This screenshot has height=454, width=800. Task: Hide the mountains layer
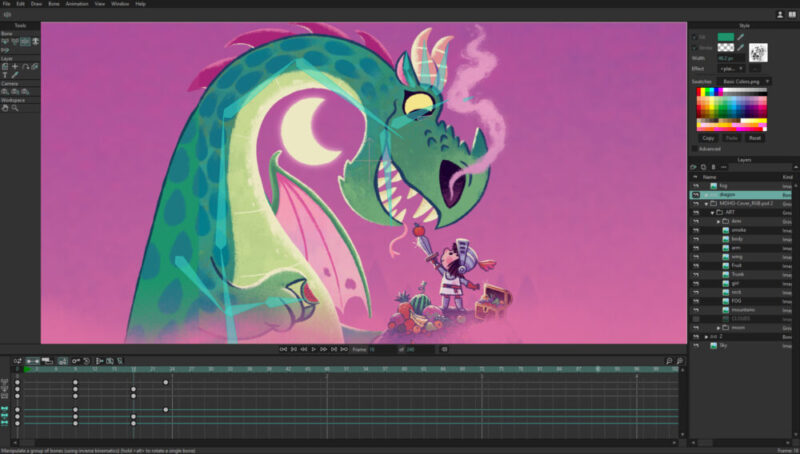[696, 310]
